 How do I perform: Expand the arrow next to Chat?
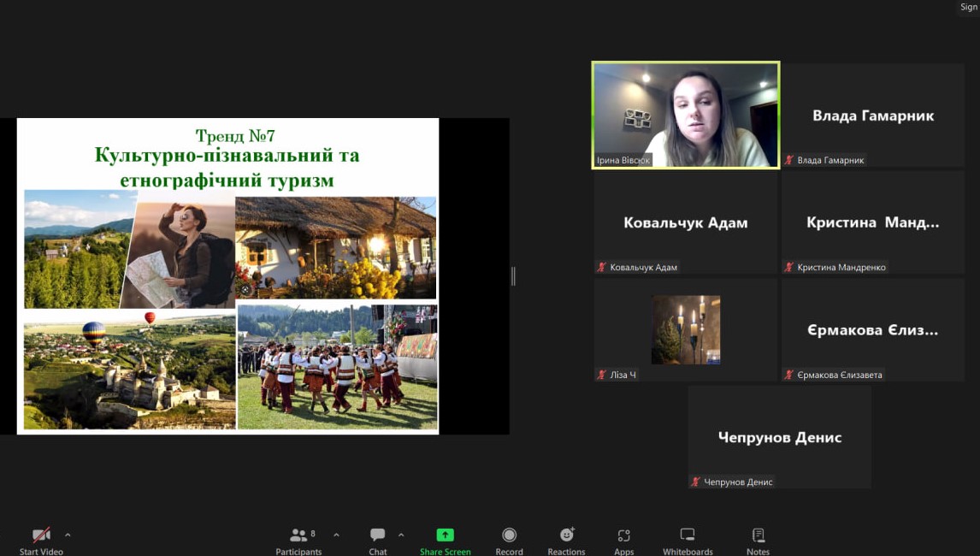(401, 535)
